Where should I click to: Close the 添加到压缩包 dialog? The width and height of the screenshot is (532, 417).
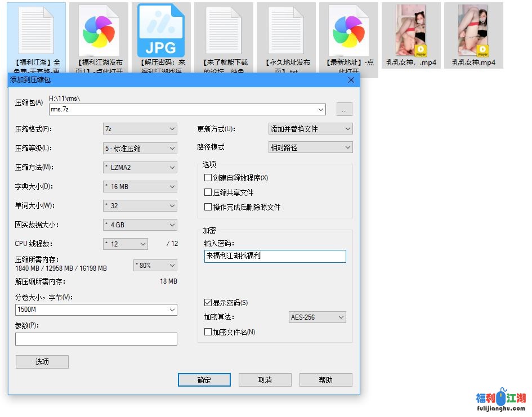351,80
